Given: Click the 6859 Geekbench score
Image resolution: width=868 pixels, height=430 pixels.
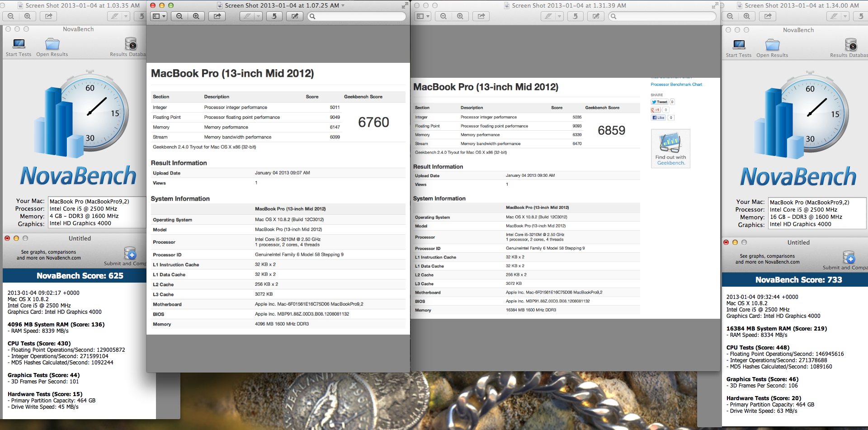Looking at the screenshot, I should (612, 130).
